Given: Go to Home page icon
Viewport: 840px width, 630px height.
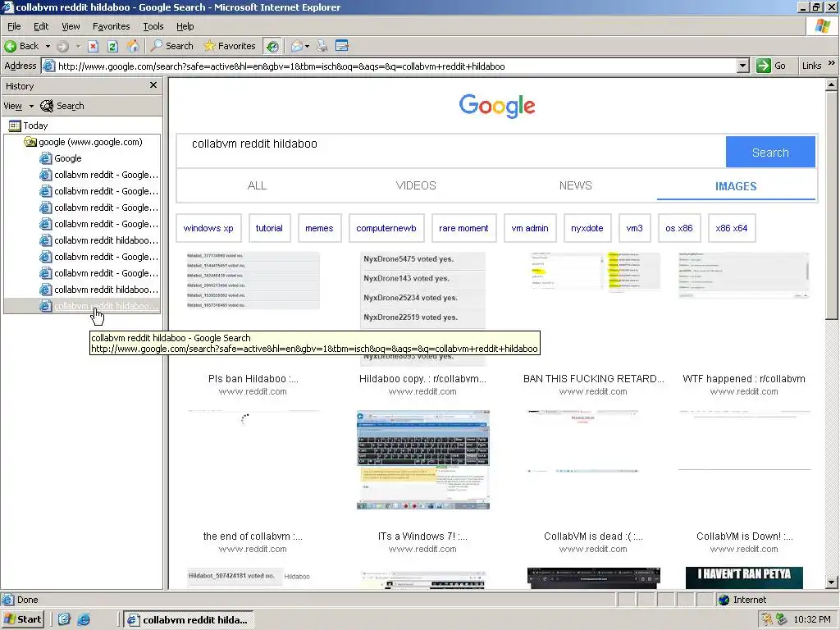Looking at the screenshot, I should click(x=133, y=46).
